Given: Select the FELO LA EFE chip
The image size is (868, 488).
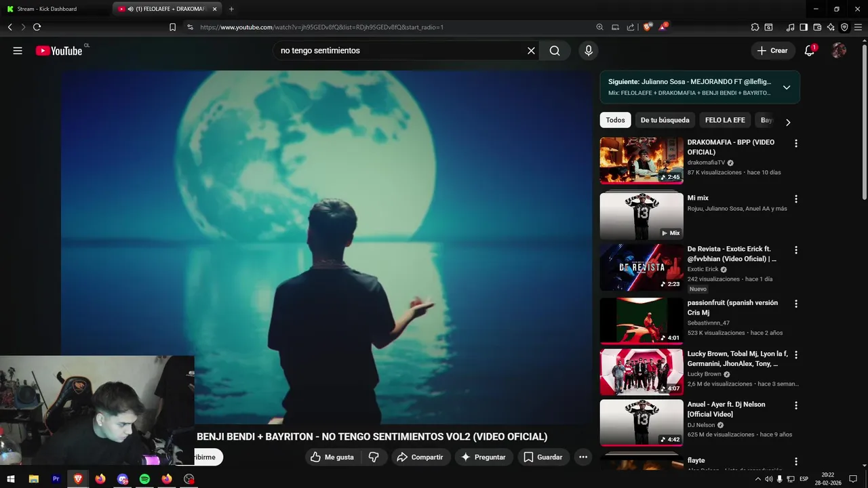Looking at the screenshot, I should tap(725, 120).
